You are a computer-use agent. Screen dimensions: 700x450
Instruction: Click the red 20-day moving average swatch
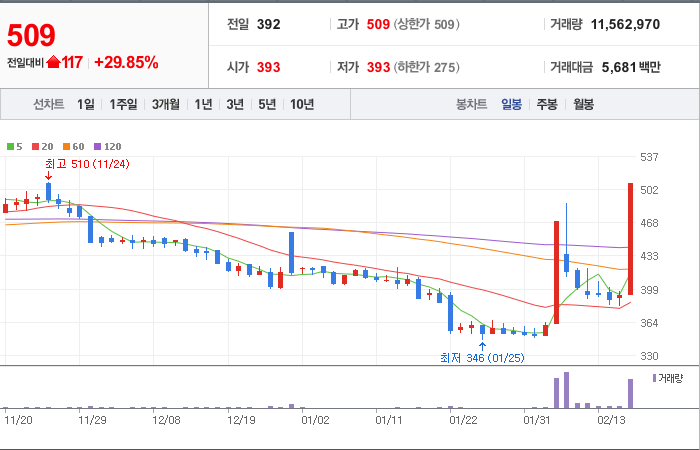35,146
